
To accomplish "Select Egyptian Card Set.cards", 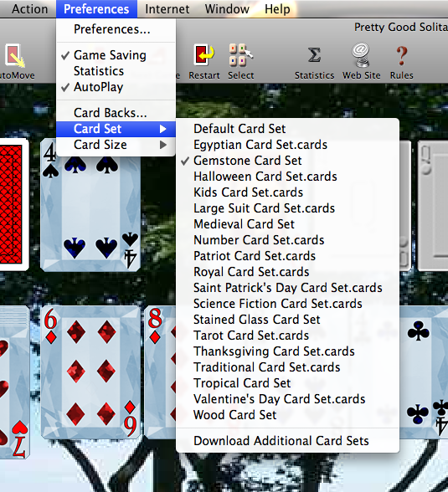I will click(x=287, y=145).
